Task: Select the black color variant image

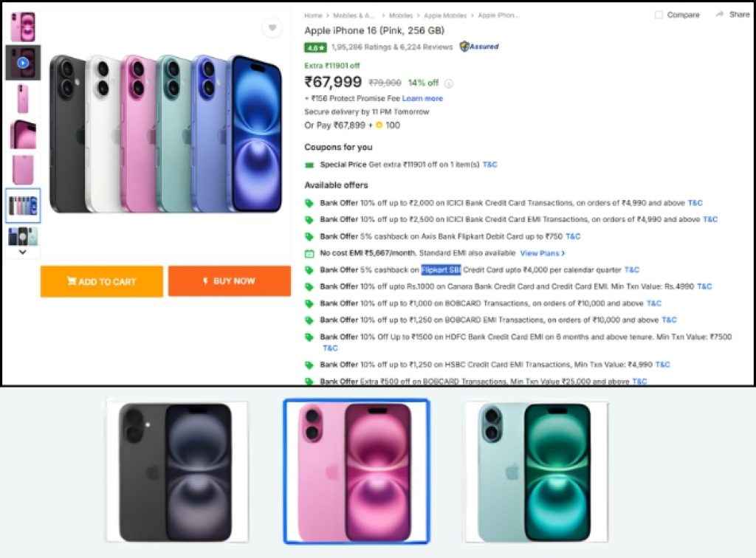Action: [x=177, y=472]
